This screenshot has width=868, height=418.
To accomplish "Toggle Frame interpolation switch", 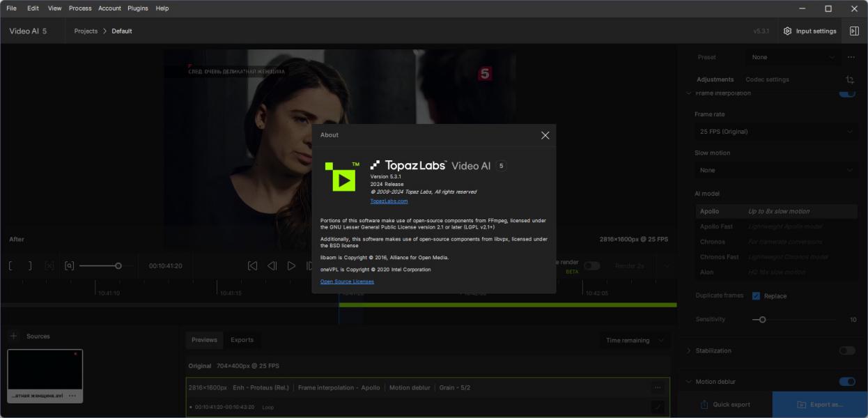I will pos(847,93).
